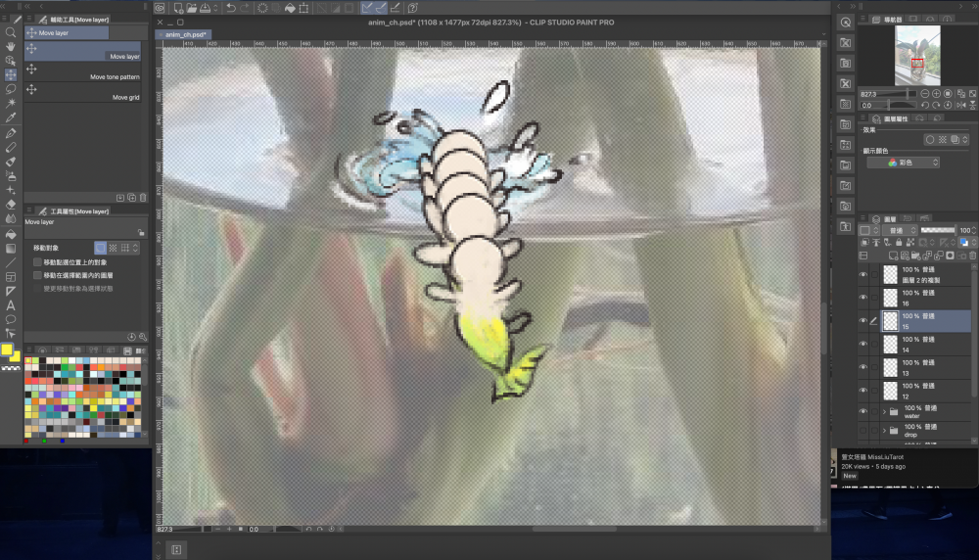Hide layer 16 with eye icon

863,298
